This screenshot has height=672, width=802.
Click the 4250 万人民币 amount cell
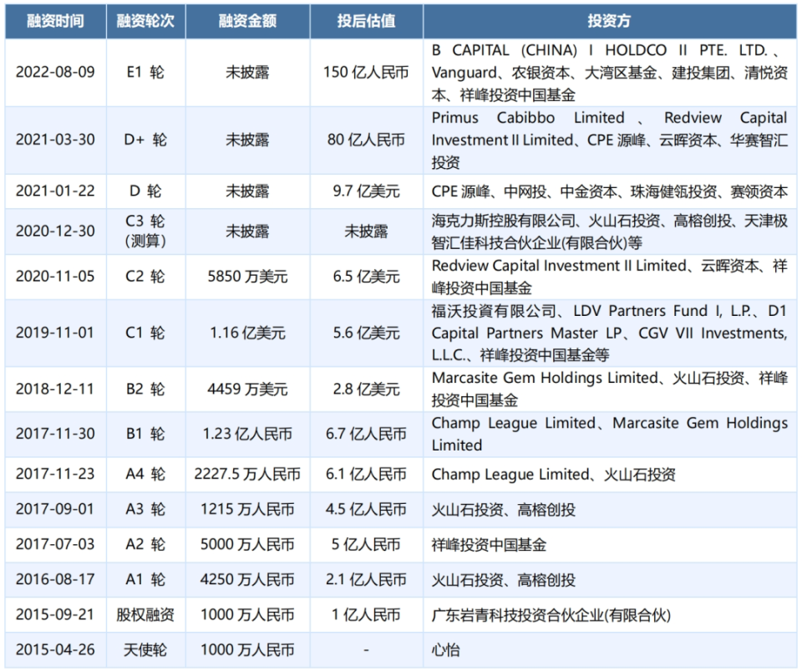[x=247, y=580]
